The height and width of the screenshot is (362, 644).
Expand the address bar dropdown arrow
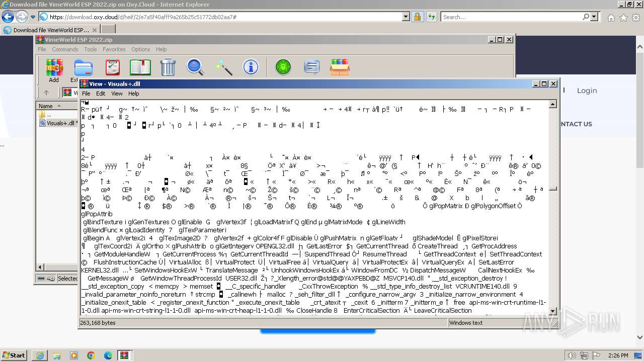tap(406, 17)
